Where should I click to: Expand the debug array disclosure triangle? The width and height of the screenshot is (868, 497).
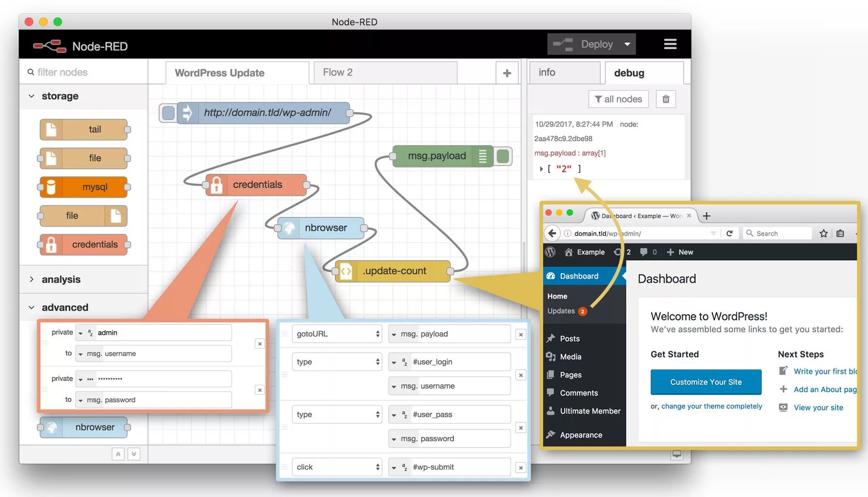point(541,169)
